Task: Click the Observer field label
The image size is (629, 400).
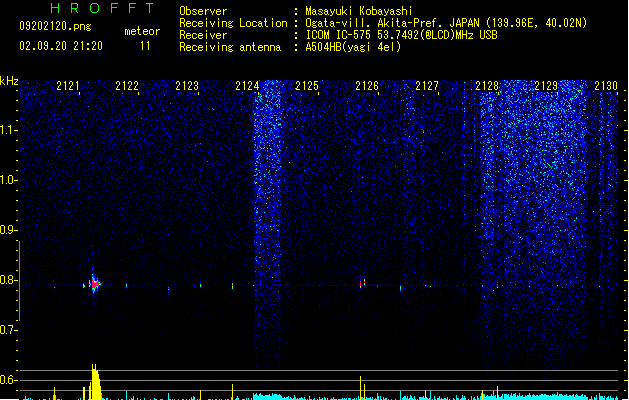Action: point(203,11)
